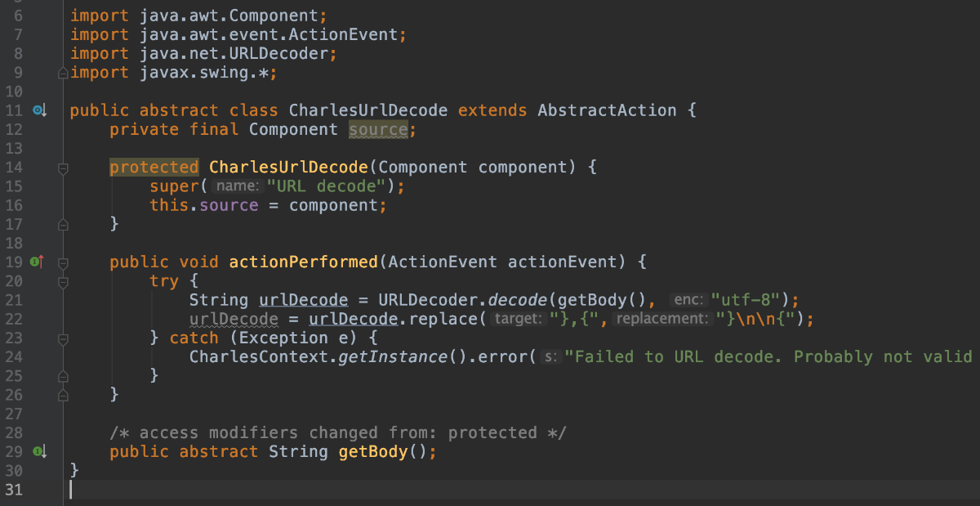
Task: Click the 'name:' parameter hint in the super call
Action: 238,186
